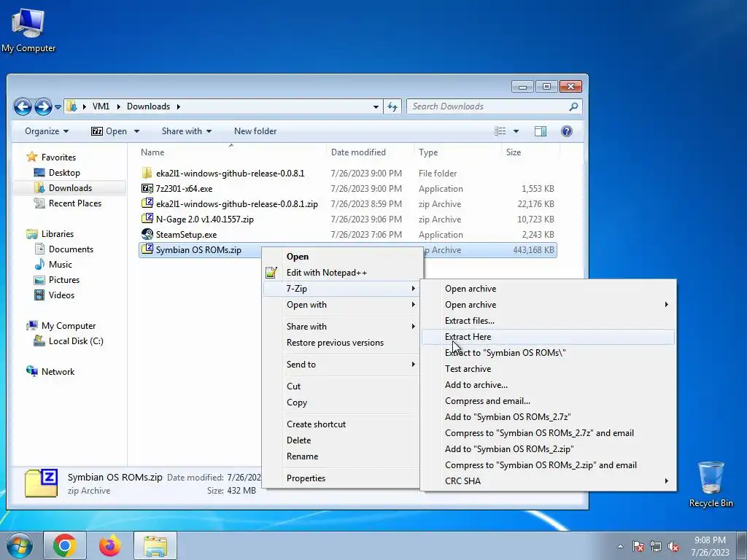Open the Recycle Bin desktop icon
The width and height of the screenshot is (747, 560).
pyautogui.click(x=711, y=483)
